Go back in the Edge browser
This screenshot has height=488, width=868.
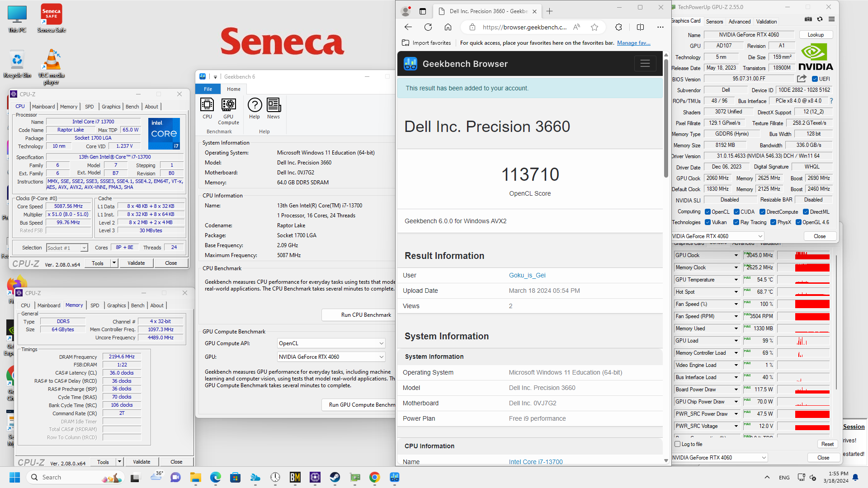pos(408,27)
